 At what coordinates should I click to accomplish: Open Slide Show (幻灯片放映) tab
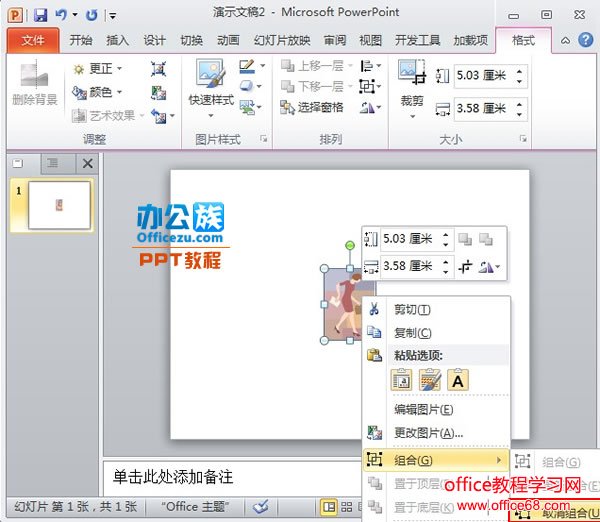(x=282, y=40)
